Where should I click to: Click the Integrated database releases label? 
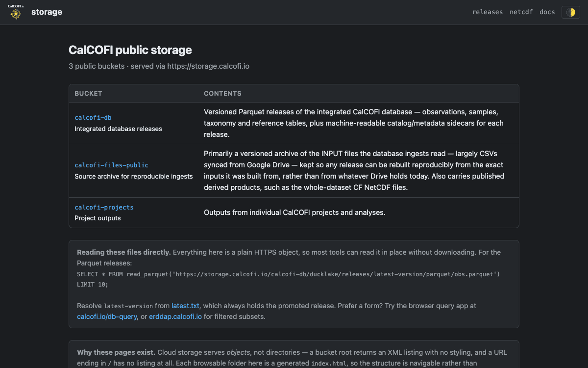pyautogui.click(x=118, y=129)
